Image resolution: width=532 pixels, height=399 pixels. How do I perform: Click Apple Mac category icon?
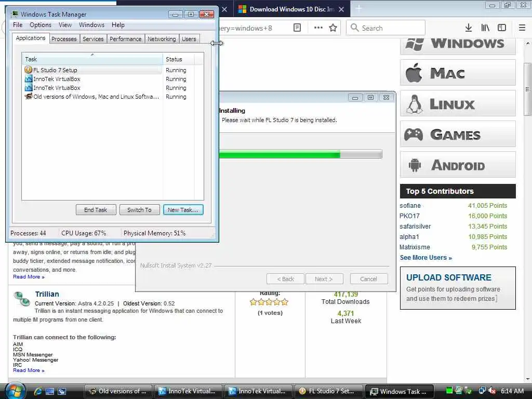point(414,73)
